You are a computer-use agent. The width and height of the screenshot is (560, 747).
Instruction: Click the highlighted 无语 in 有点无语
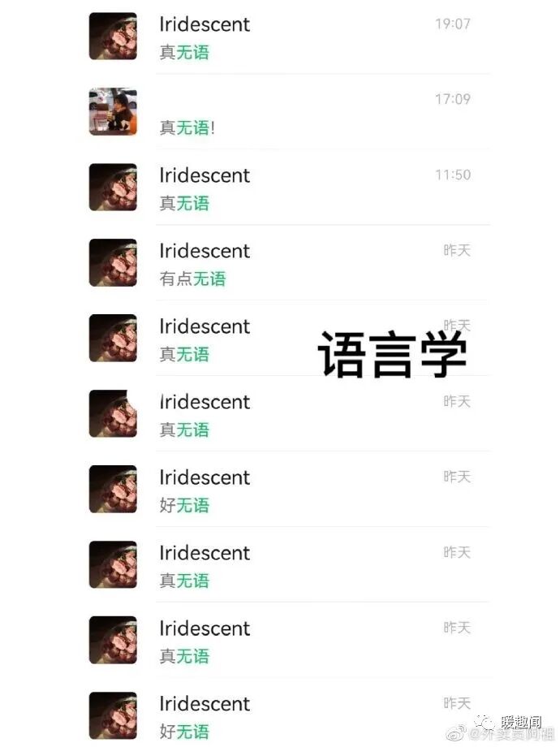click(209, 279)
